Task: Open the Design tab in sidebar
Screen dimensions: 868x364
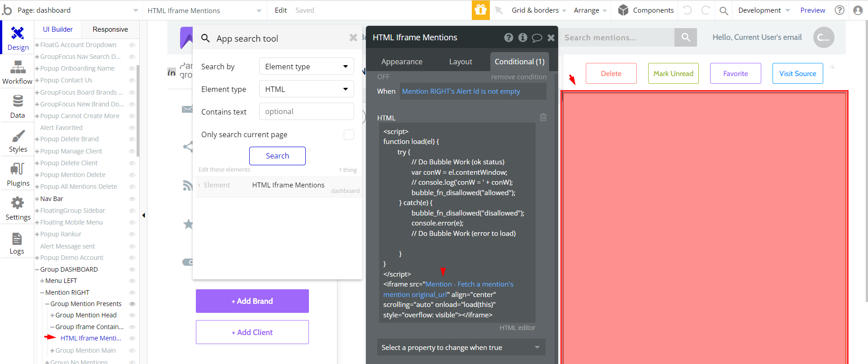Action: click(x=18, y=38)
